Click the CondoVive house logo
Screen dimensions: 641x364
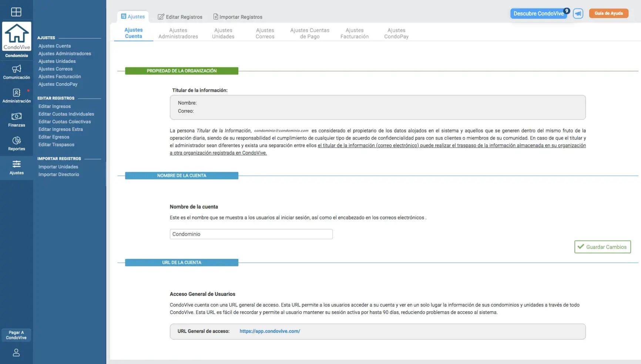pyautogui.click(x=17, y=36)
